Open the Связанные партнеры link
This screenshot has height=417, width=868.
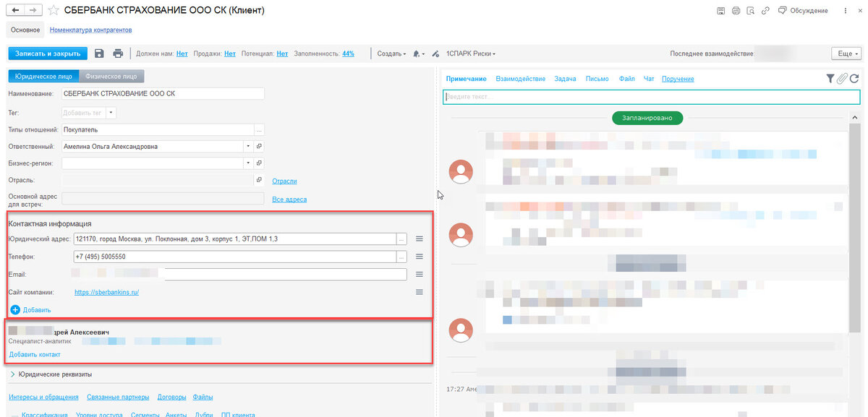point(117,397)
